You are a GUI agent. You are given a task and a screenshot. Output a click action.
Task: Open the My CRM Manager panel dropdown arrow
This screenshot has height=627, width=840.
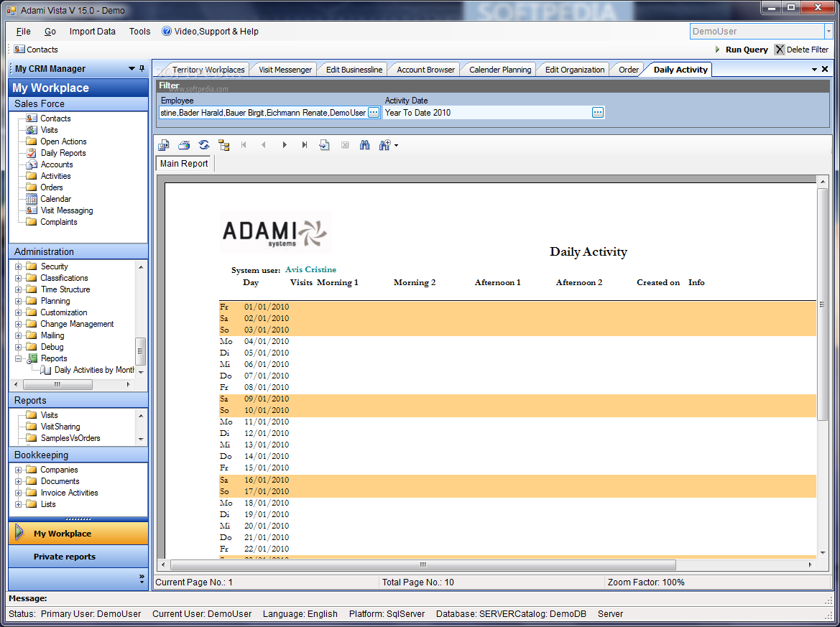click(x=131, y=68)
